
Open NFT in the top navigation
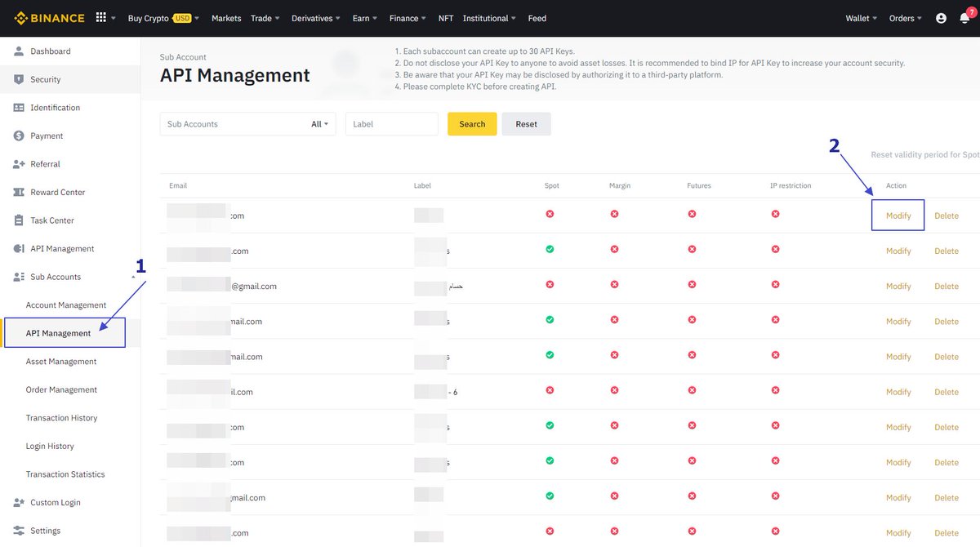click(x=446, y=18)
